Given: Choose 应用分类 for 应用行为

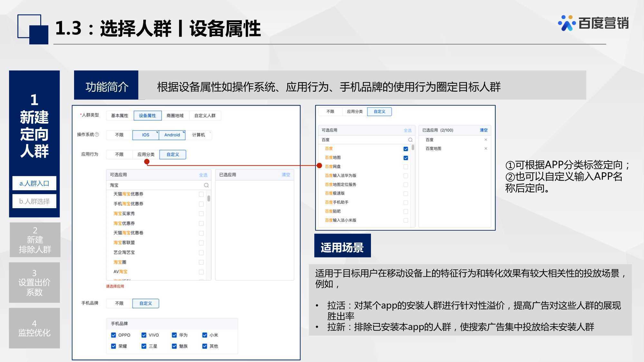Looking at the screenshot, I should pos(146,154).
